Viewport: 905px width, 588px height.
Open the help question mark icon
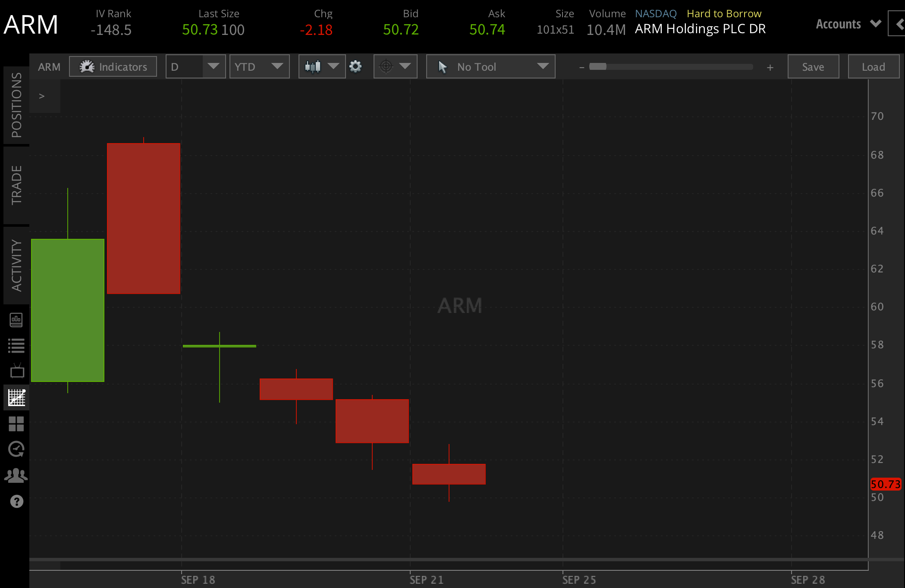(x=17, y=501)
